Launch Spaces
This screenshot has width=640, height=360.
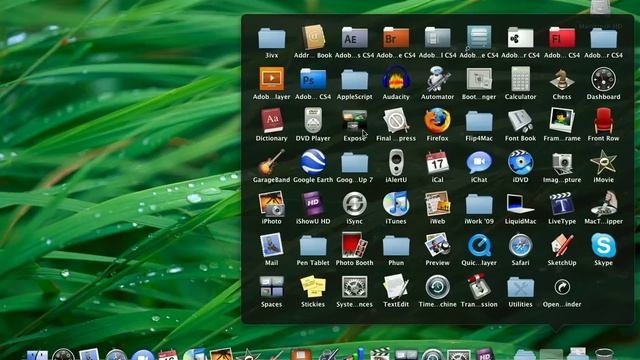(x=271, y=287)
